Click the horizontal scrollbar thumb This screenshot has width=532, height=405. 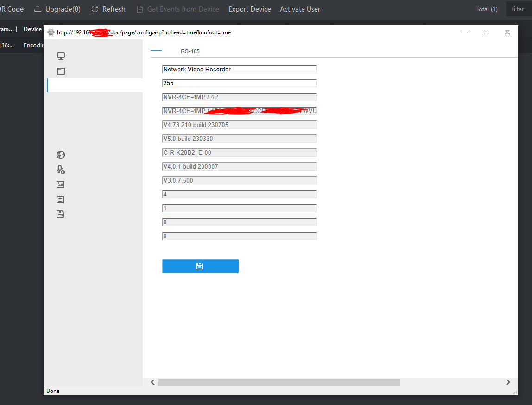click(x=279, y=382)
